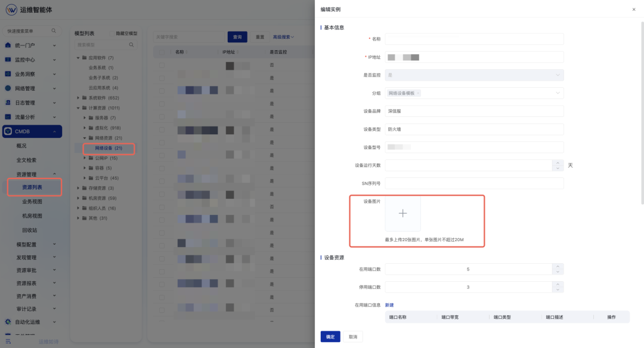This screenshot has height=348, width=644.
Task: Click the 监控中心 sidebar icon
Action: [x=8, y=60]
